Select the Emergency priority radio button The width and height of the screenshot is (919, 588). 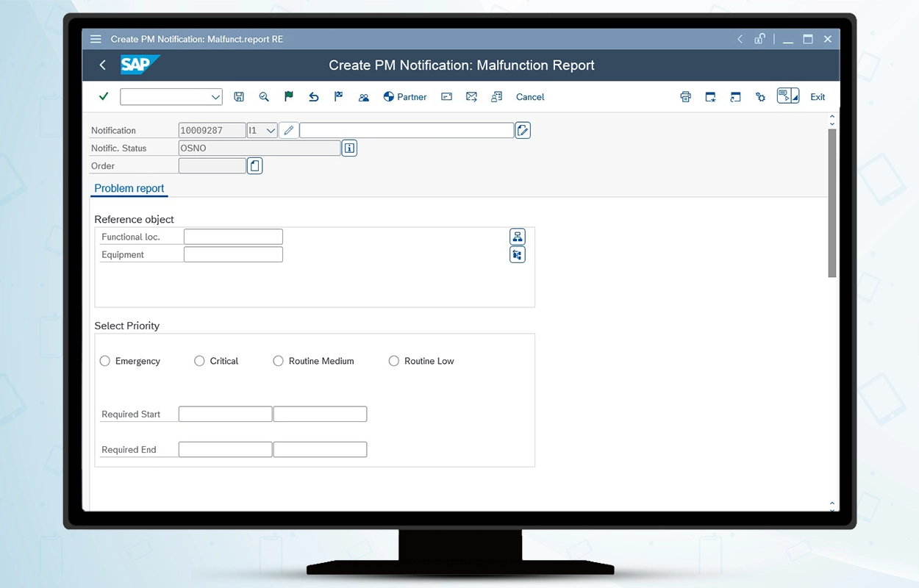105,361
